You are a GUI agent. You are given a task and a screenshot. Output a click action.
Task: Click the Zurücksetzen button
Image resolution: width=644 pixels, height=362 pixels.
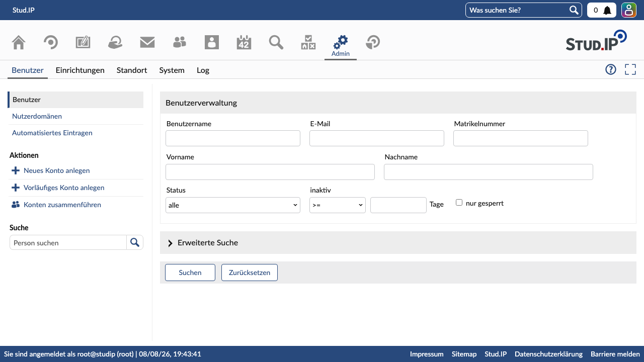(x=250, y=273)
